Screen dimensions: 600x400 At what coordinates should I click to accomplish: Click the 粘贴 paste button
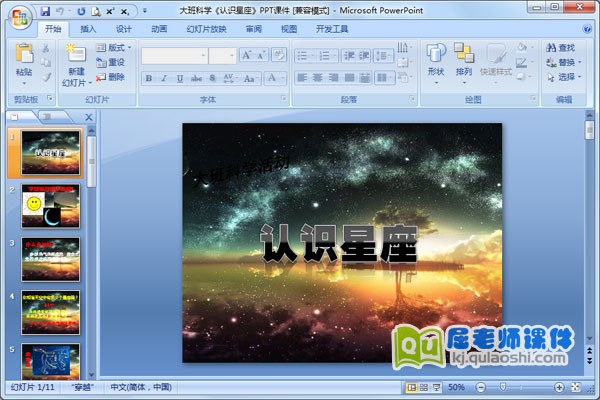(x=24, y=64)
